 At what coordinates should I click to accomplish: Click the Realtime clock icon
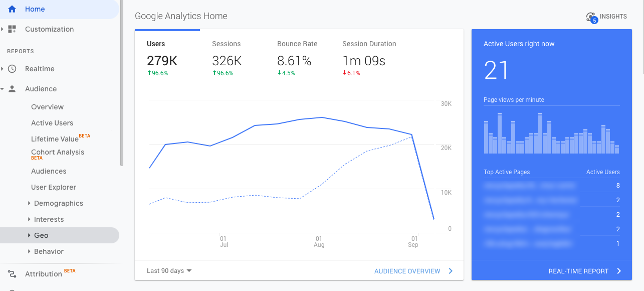click(x=12, y=69)
